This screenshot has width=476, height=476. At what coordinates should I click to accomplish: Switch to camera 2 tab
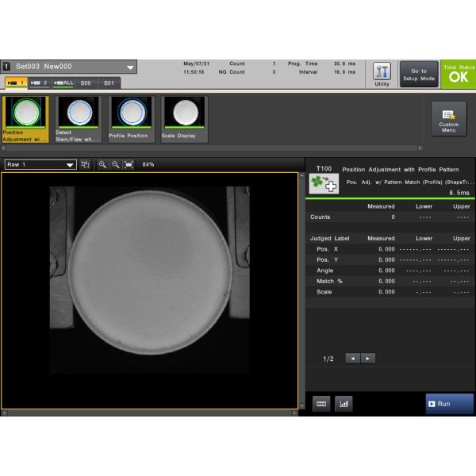coord(39,83)
